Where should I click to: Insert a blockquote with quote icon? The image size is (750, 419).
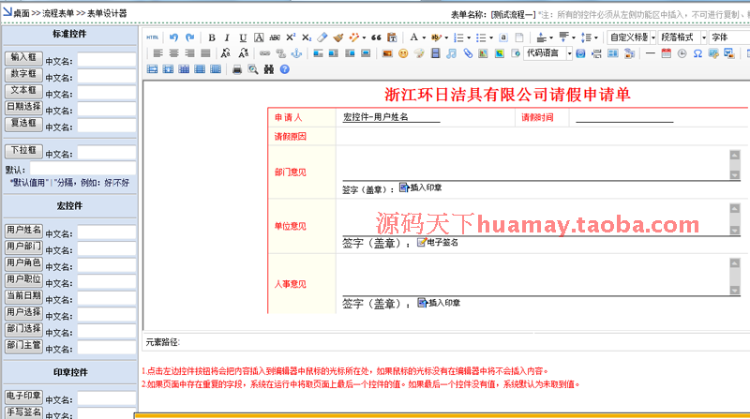[376, 37]
